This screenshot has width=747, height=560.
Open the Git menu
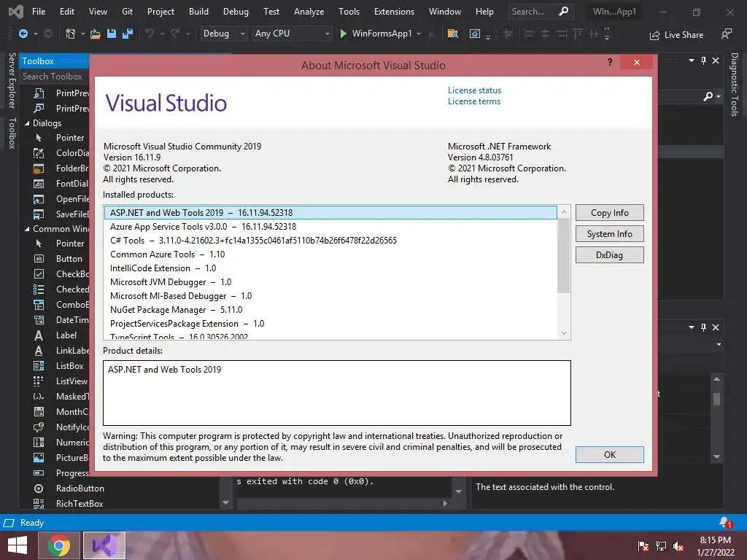[x=127, y=12]
